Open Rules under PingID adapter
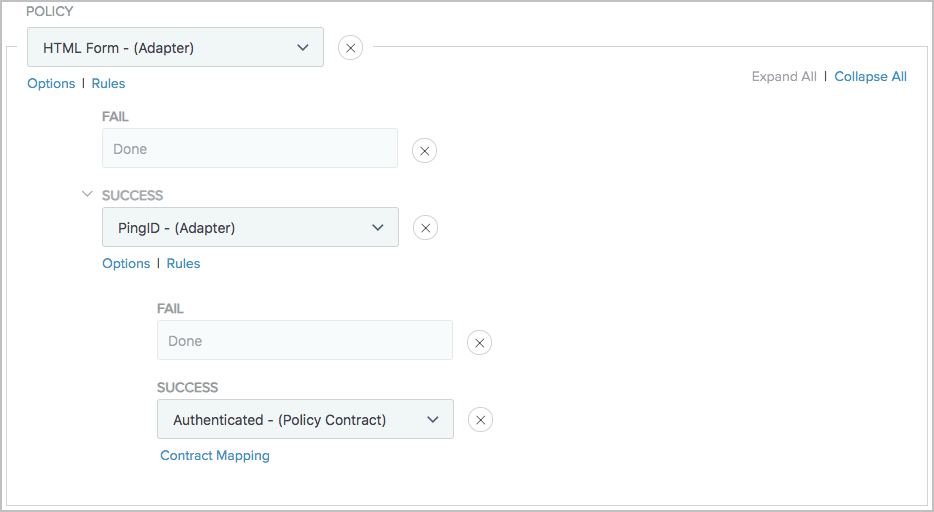934x512 pixels. pos(183,264)
